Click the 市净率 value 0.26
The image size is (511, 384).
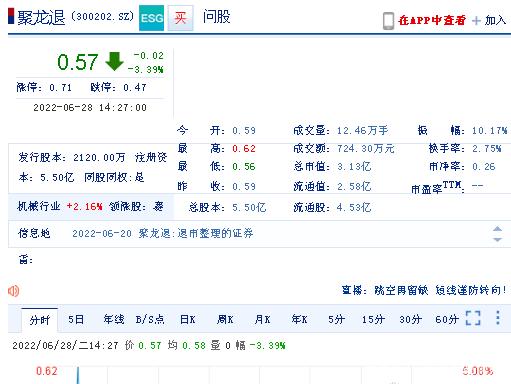click(x=484, y=166)
